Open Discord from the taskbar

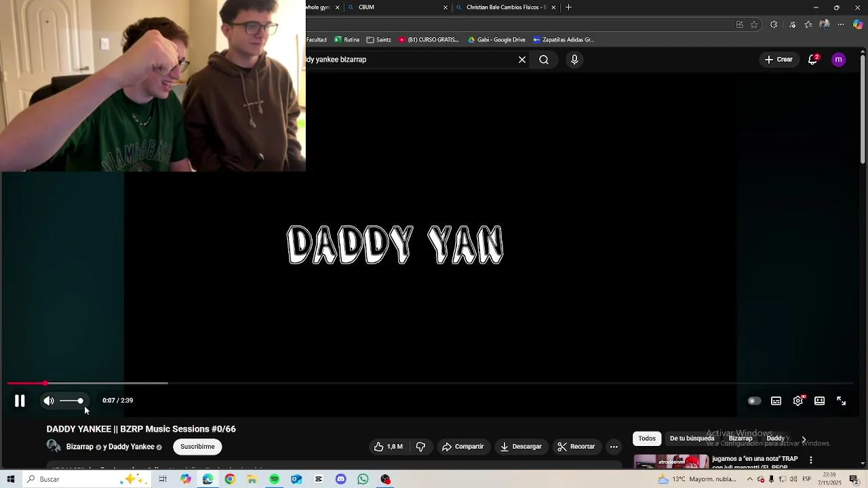coord(341,479)
